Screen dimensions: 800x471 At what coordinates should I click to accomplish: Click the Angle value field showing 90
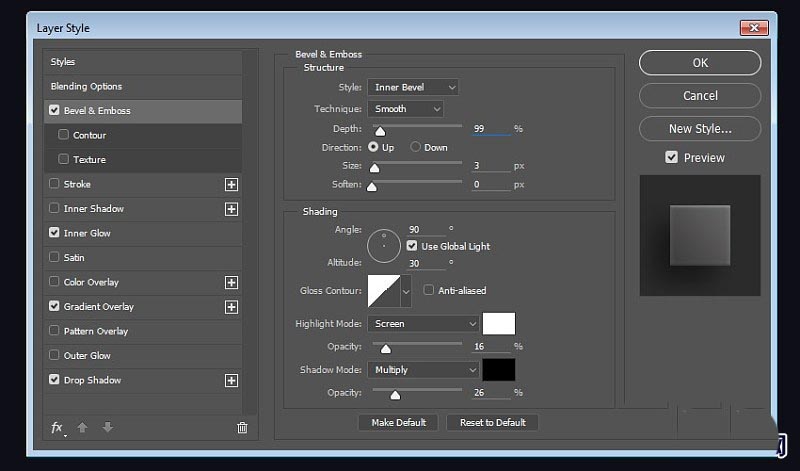point(427,230)
